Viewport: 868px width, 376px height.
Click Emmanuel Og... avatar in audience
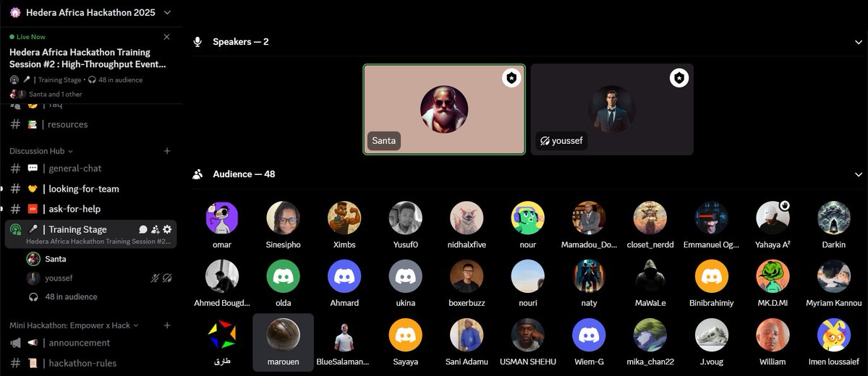tap(712, 218)
